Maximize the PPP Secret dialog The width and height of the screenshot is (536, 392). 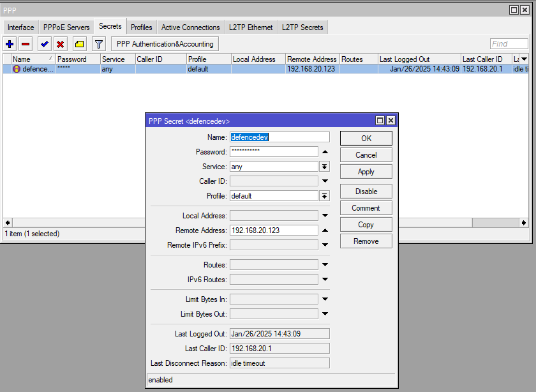[x=380, y=121]
